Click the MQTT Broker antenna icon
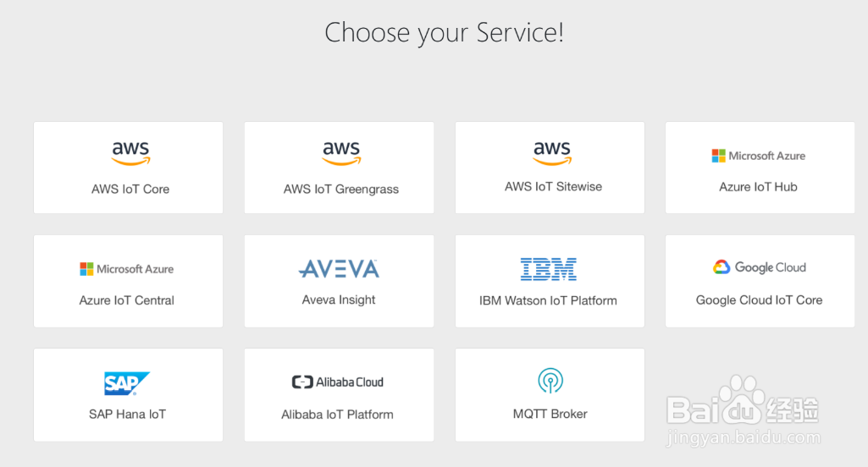The image size is (868, 467). coord(550,381)
